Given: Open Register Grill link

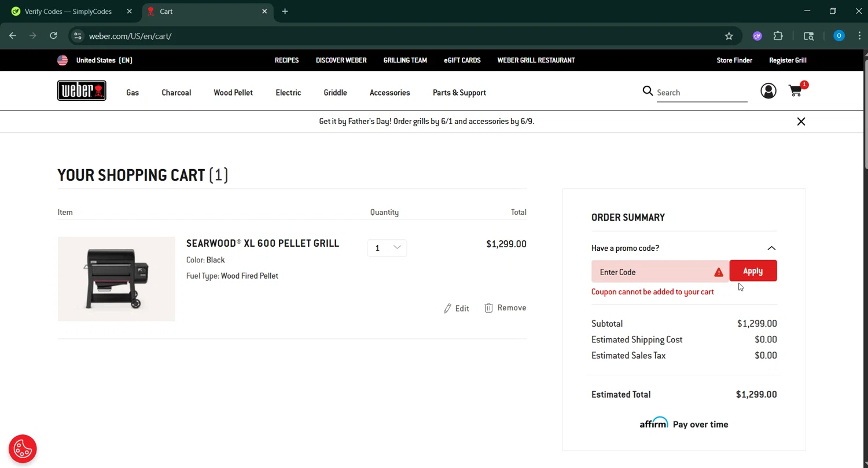Looking at the screenshot, I should (x=788, y=60).
